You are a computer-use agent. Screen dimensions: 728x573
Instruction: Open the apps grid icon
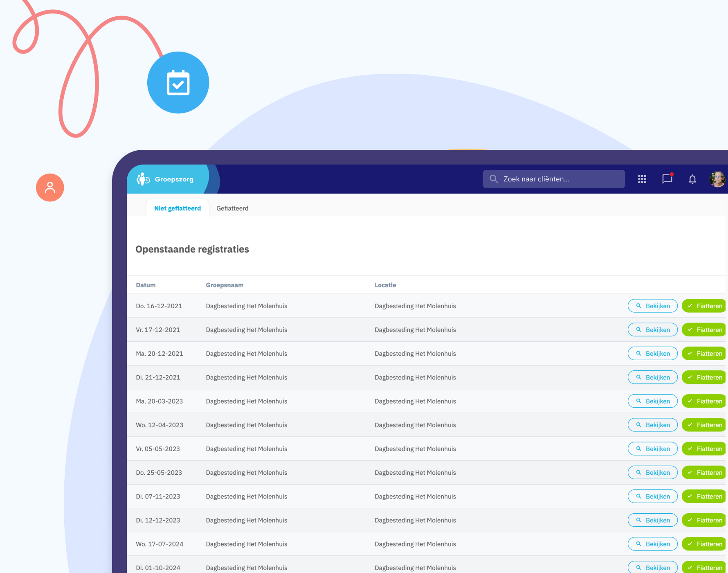point(642,179)
